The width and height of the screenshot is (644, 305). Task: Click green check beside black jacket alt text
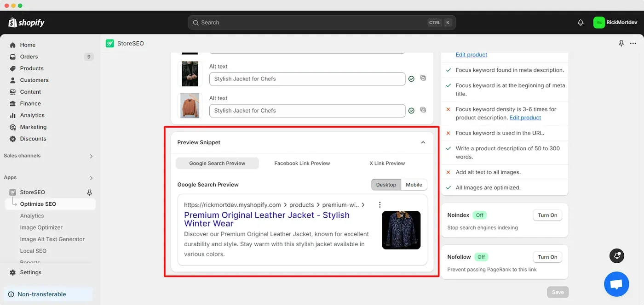tap(411, 79)
